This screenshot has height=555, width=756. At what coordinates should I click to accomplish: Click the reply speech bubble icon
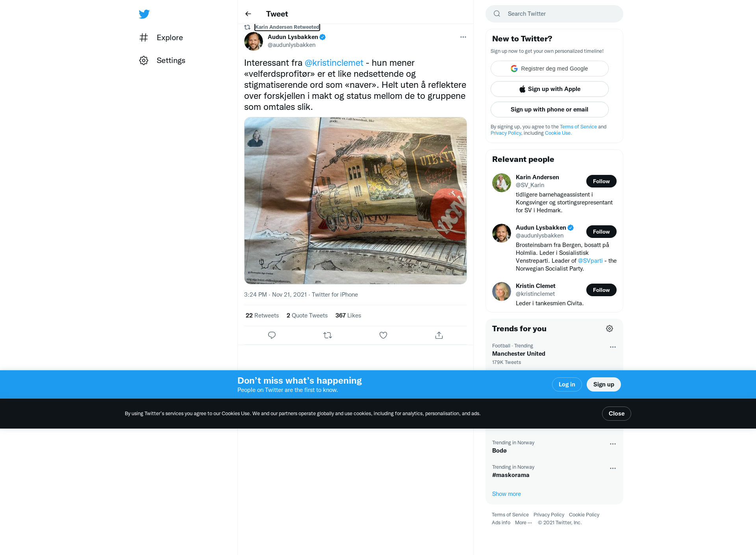pos(272,335)
